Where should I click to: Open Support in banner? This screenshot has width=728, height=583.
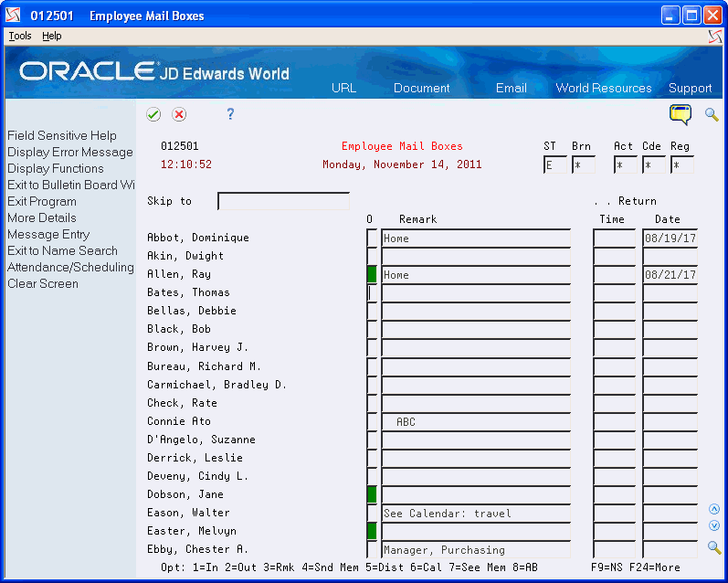click(690, 88)
